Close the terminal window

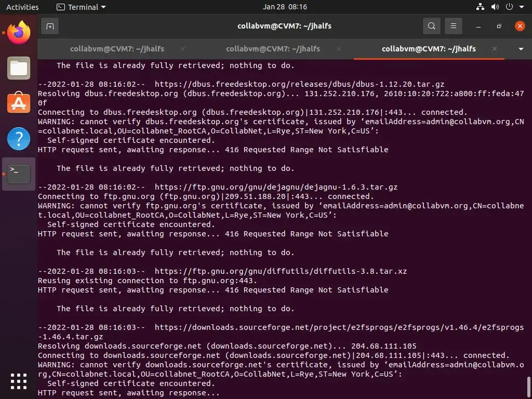pos(520,26)
